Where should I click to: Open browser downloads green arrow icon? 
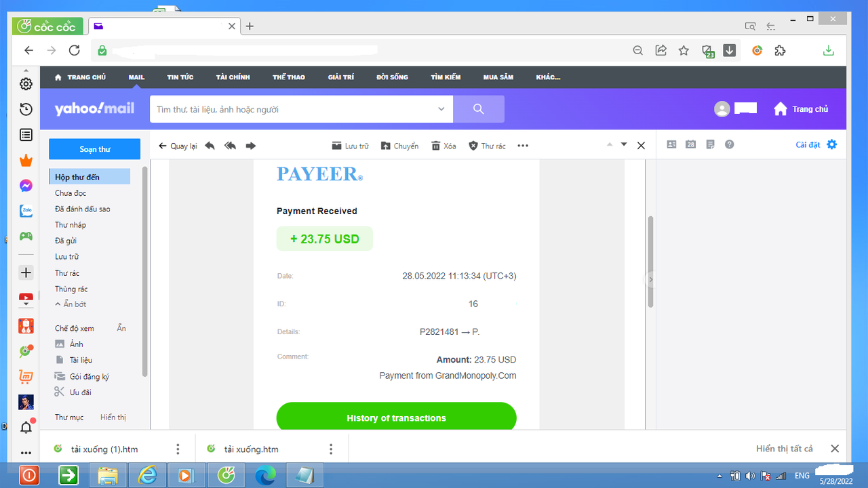pyautogui.click(x=828, y=50)
